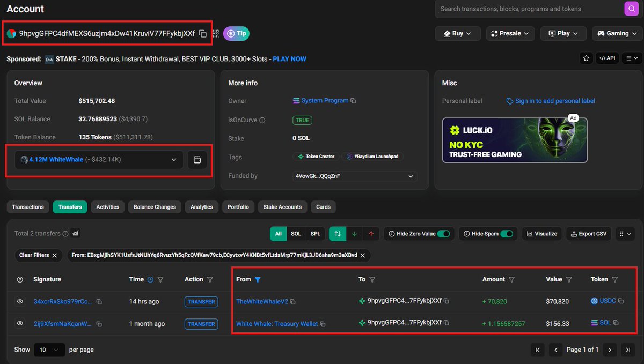Click PLAY NOW sponsored link

(289, 59)
